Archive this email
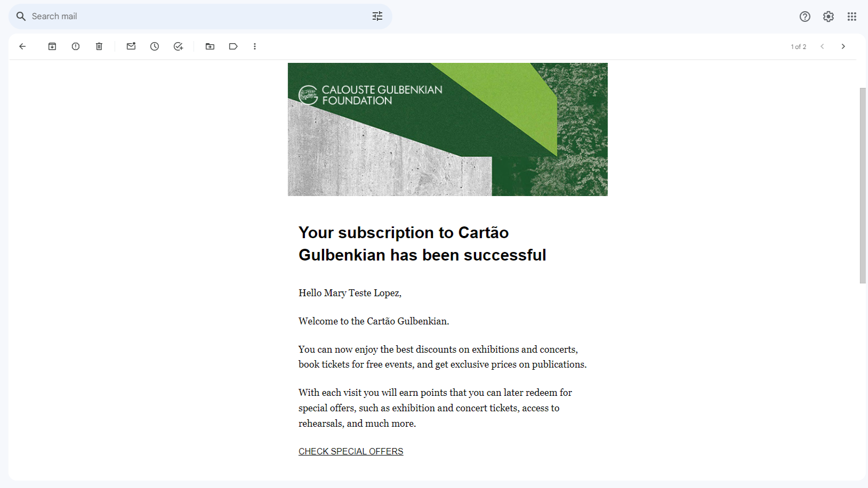Viewport: 868px width, 488px height. coord(52,46)
